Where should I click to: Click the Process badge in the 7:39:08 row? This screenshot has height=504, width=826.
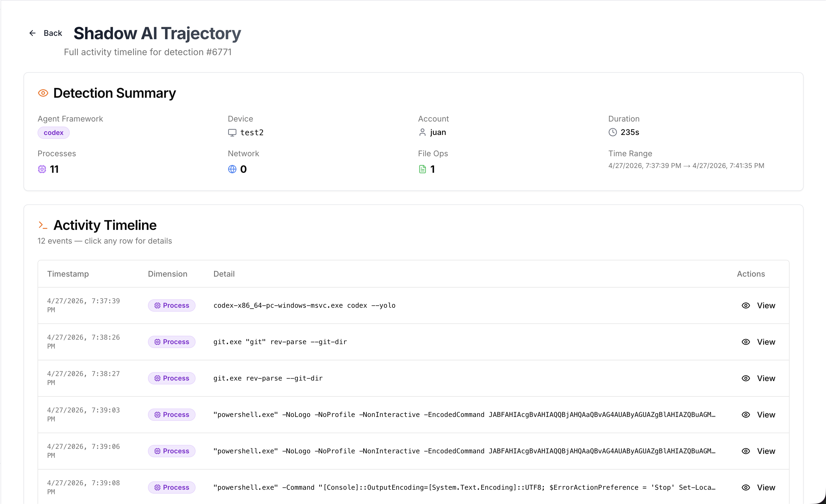click(172, 487)
